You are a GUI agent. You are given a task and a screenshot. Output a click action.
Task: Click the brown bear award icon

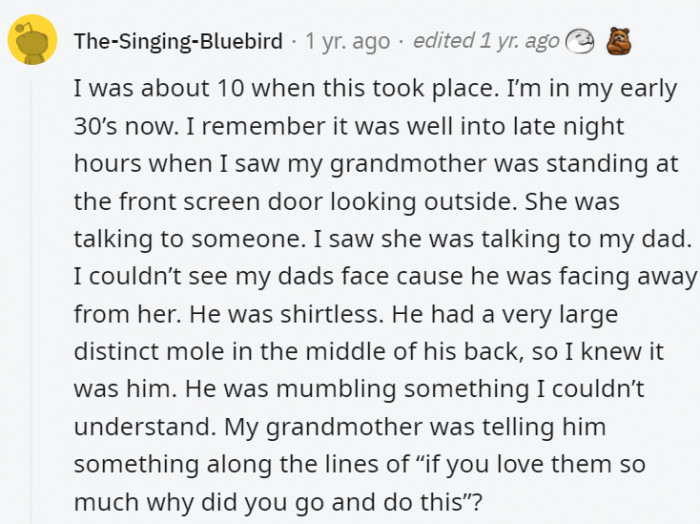pos(618,41)
